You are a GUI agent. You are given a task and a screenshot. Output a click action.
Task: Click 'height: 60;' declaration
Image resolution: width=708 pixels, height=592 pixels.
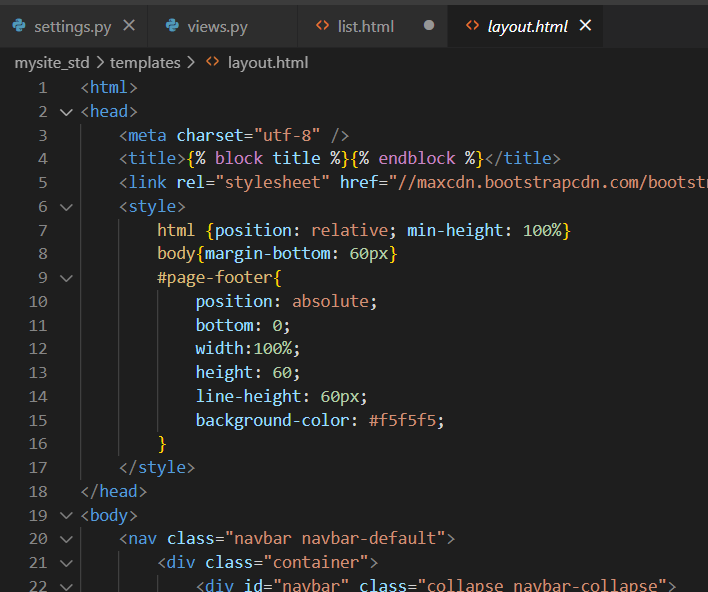pos(248,373)
